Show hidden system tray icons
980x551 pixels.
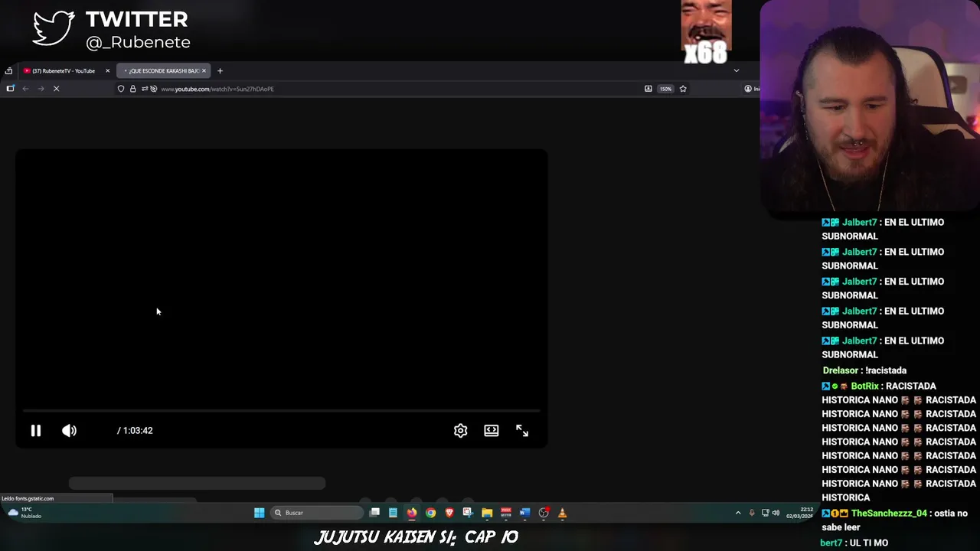pyautogui.click(x=738, y=513)
